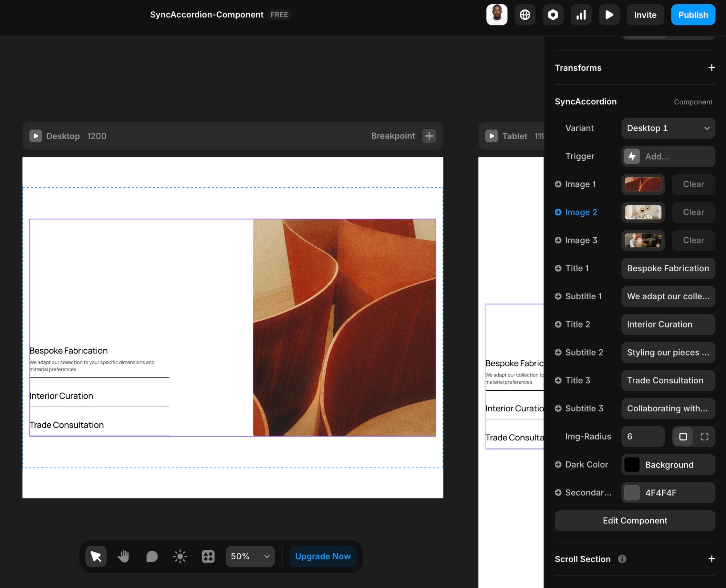Open the Dark Color black swatch
The image size is (726, 588).
pos(632,465)
